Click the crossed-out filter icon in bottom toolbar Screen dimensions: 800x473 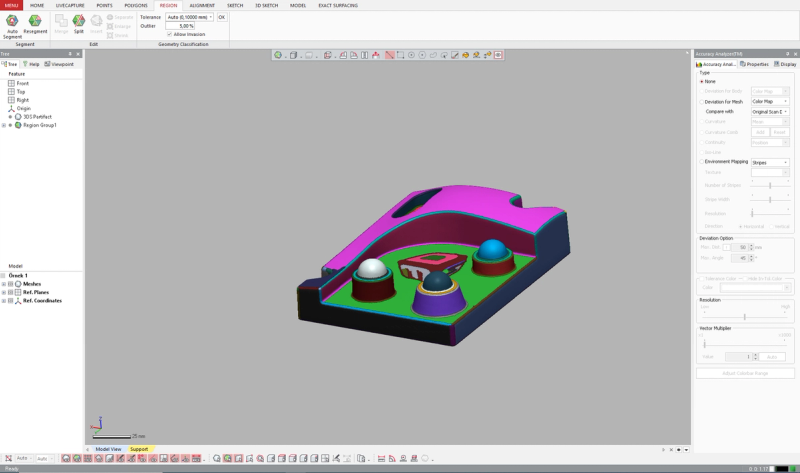(x=8, y=458)
